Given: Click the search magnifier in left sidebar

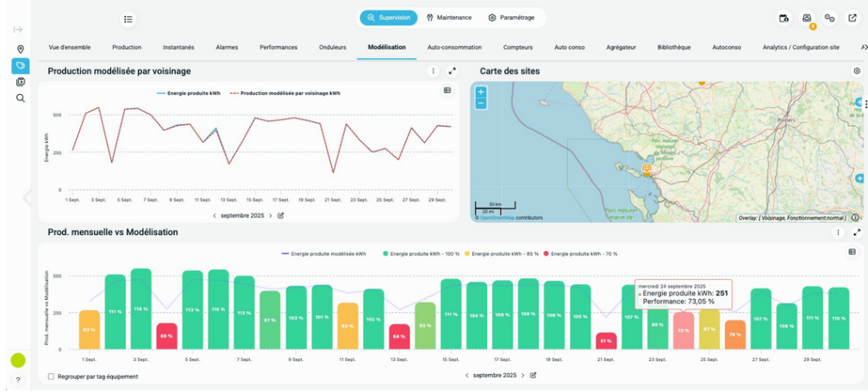Looking at the screenshot, I should pos(20,98).
